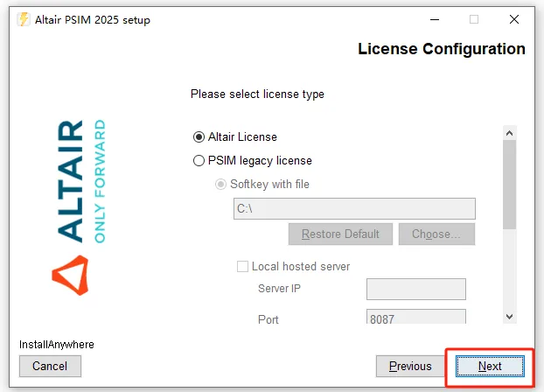
Task: Cancel the PSIM installation
Action: pyautogui.click(x=50, y=366)
